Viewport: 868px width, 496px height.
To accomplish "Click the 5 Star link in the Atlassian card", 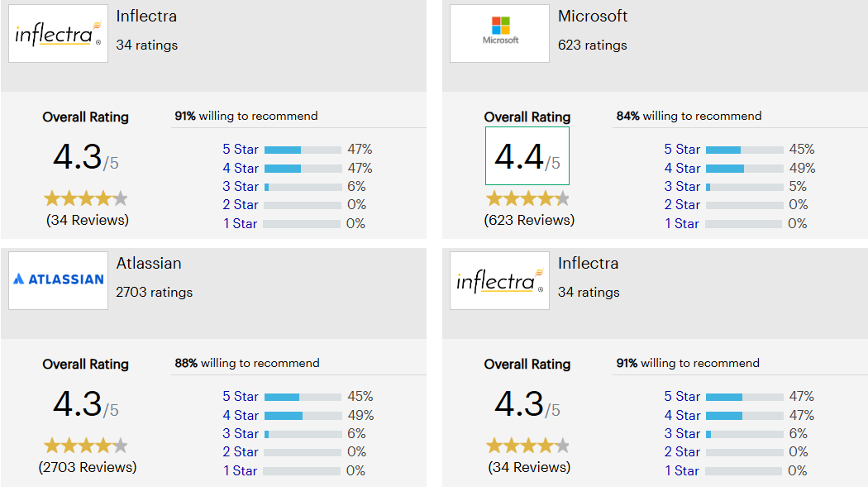I will 241,397.
